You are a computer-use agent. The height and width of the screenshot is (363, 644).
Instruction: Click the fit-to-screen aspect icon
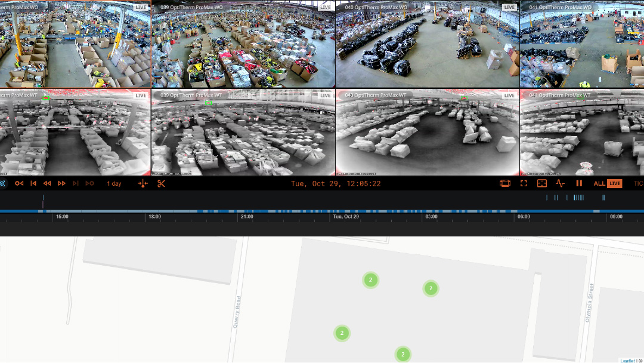click(x=542, y=183)
